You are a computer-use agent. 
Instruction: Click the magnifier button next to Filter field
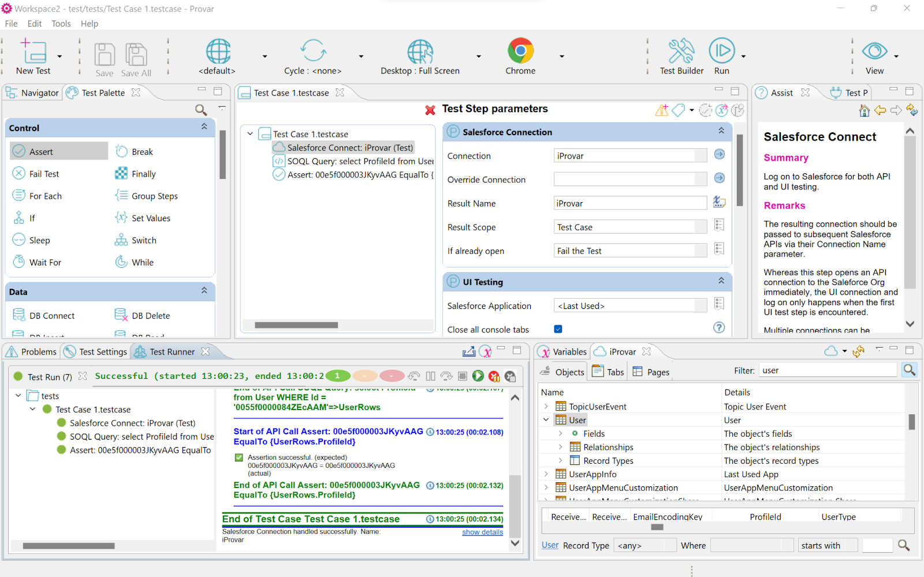point(910,370)
